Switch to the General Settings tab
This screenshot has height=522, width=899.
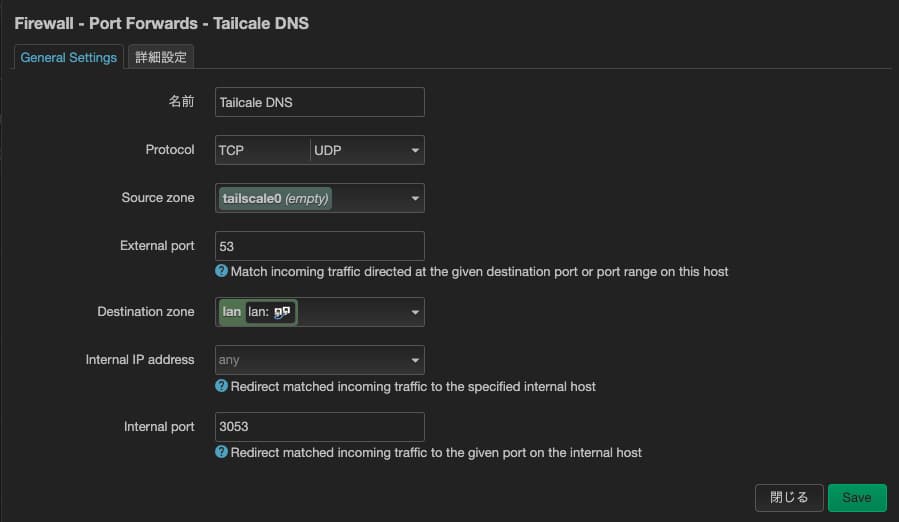pos(69,57)
